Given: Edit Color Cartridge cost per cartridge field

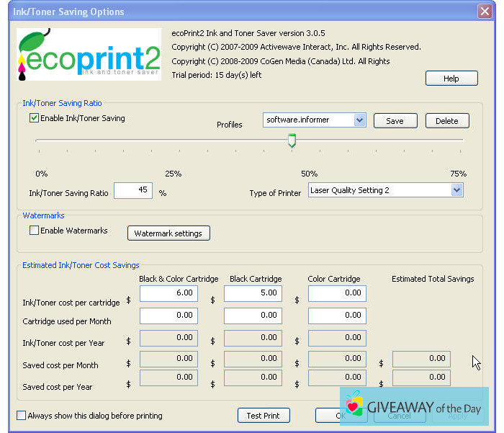Looking at the screenshot, I should click(337, 293).
